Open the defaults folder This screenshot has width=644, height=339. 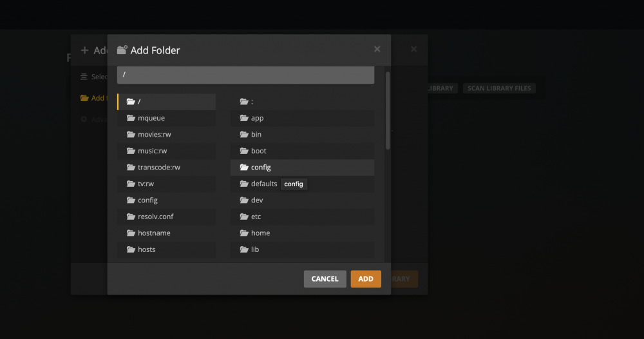[302, 184]
